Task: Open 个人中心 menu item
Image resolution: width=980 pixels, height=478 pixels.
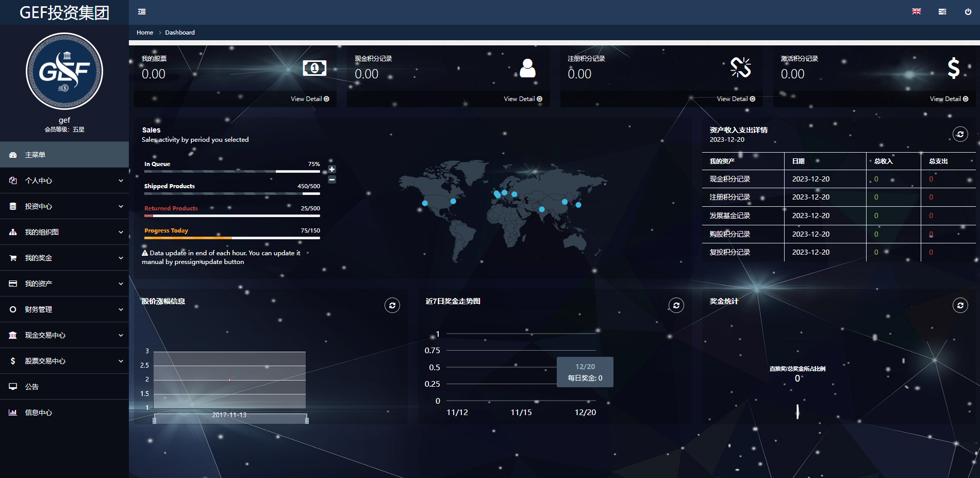Action: tap(64, 180)
